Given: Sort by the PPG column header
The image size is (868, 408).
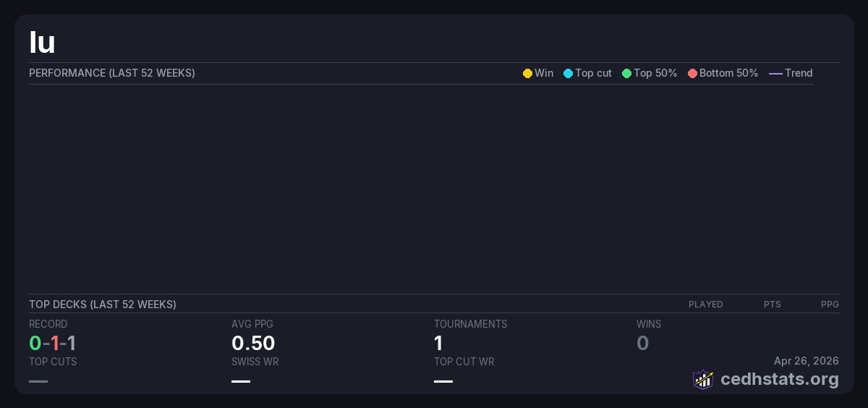Looking at the screenshot, I should (x=830, y=305).
